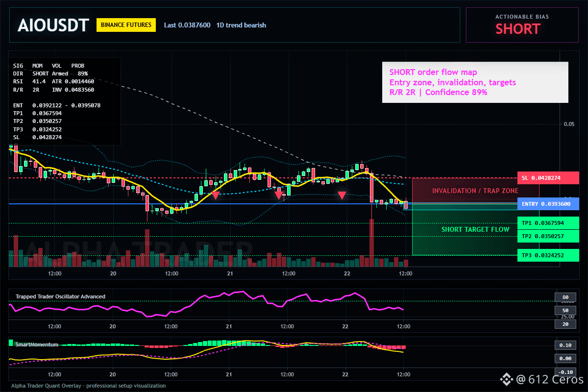Click the oscillator 50 level axis label
This screenshot has width=588, height=392.
pos(565,310)
